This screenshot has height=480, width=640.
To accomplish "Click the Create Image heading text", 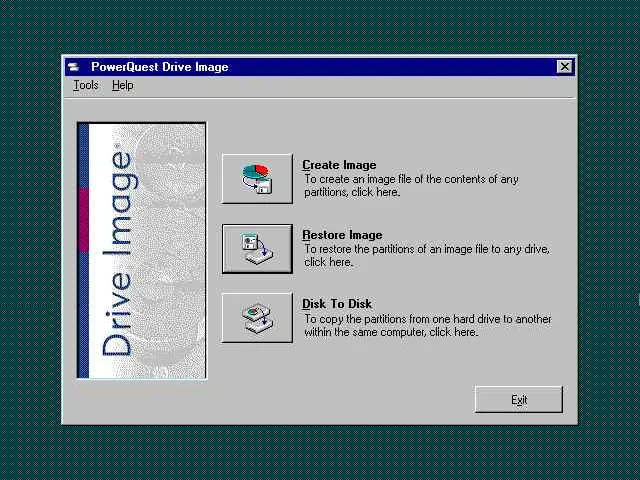I will 339,165.
